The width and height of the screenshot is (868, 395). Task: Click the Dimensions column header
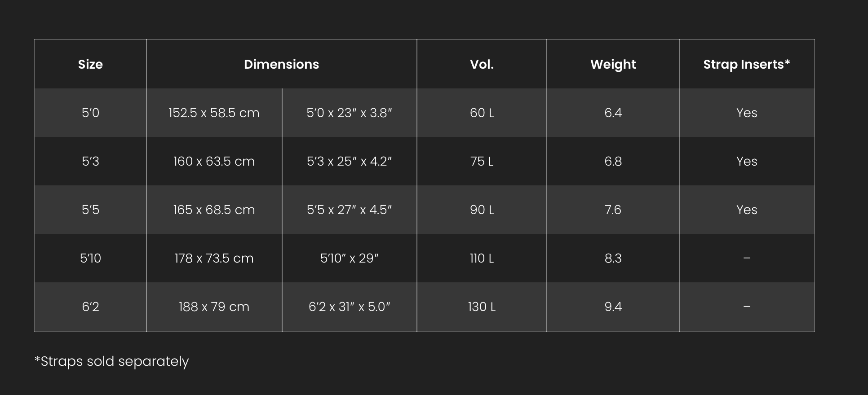281,64
